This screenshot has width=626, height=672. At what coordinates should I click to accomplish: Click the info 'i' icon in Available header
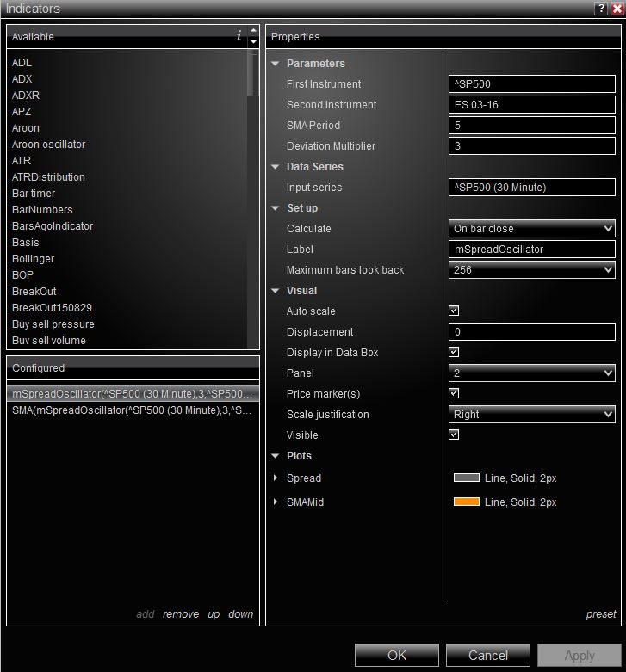click(239, 35)
